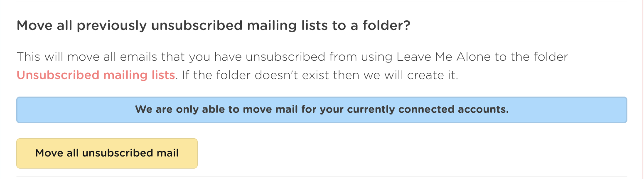
Task: Click the pink Unsubscribed mailing lists folder name
Action: [x=96, y=75]
